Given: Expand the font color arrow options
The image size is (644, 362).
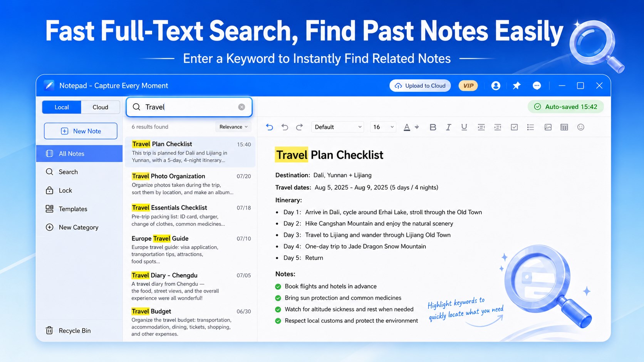Looking at the screenshot, I should coord(417,127).
